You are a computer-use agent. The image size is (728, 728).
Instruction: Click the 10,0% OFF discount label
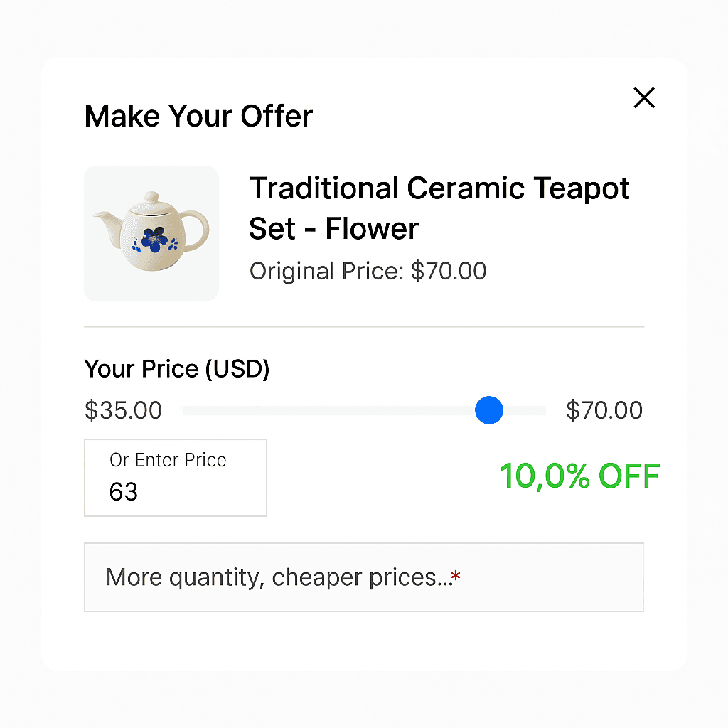point(579,476)
